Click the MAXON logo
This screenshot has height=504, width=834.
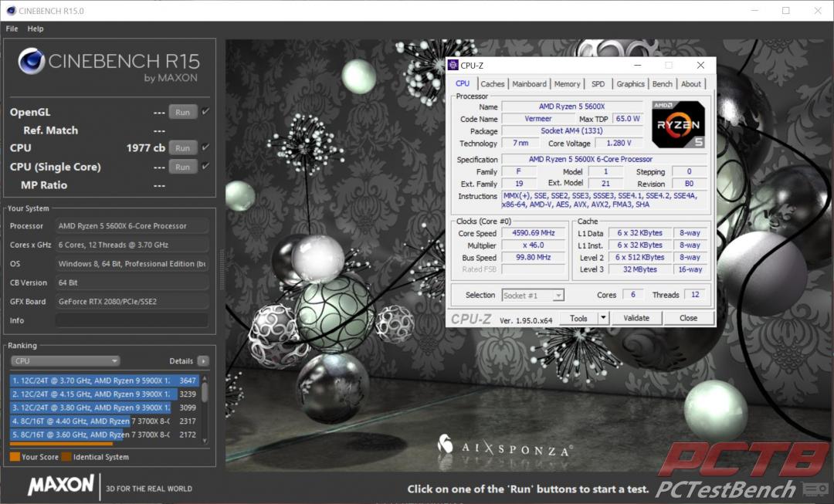[61, 485]
